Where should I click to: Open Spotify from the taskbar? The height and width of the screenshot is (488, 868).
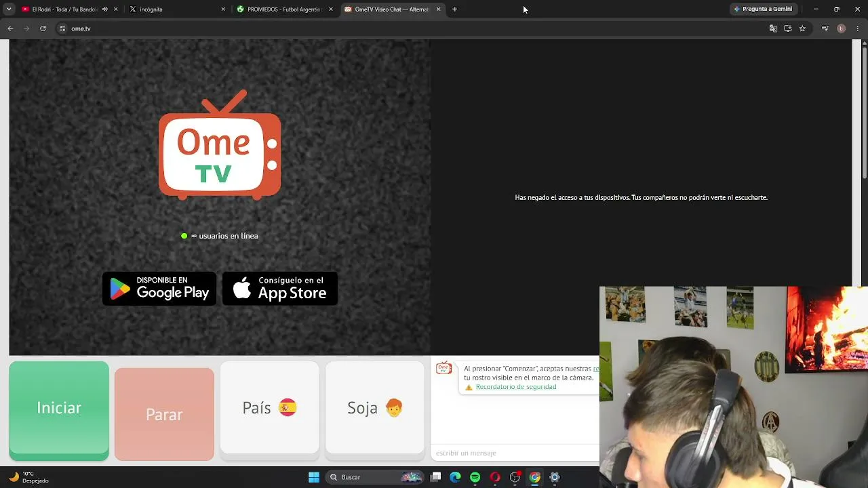pyautogui.click(x=475, y=477)
